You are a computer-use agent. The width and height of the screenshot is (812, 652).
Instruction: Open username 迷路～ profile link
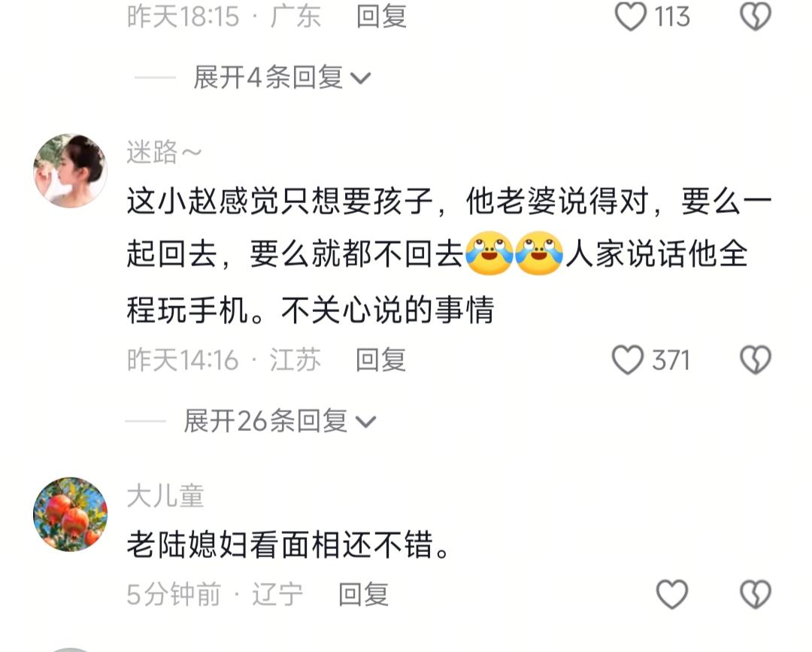coord(164,152)
